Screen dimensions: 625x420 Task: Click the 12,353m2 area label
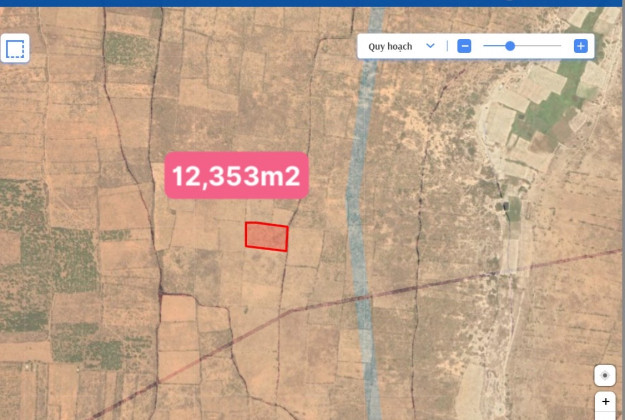[237, 175]
